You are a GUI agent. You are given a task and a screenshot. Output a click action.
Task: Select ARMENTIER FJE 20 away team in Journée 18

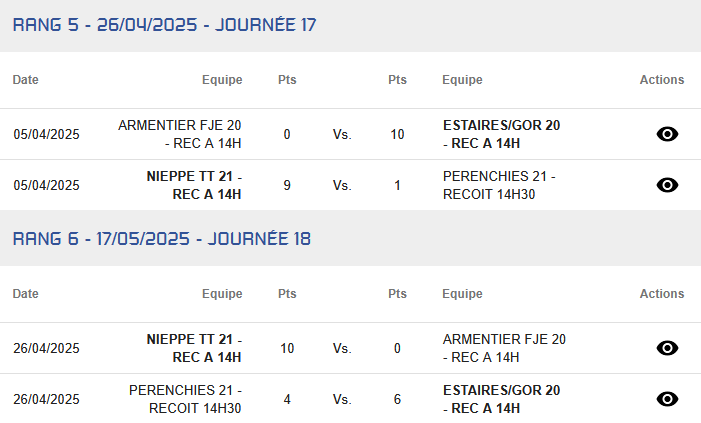[x=504, y=348]
